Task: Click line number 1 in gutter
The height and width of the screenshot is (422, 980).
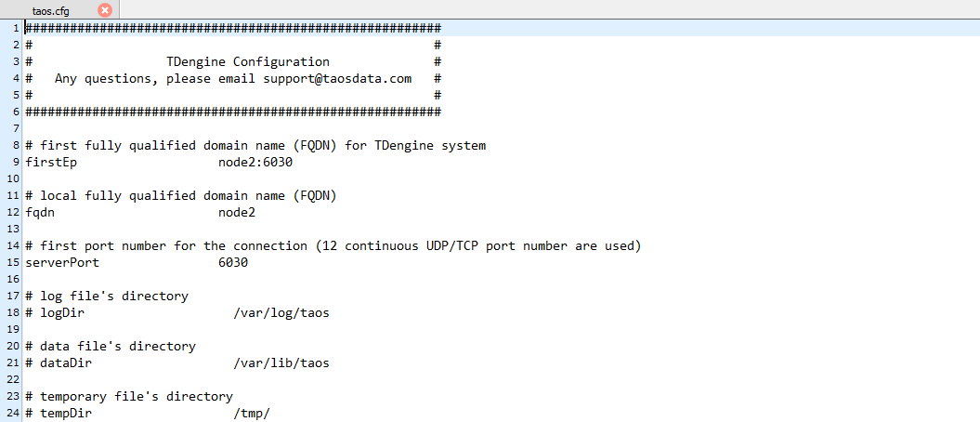Action: (x=16, y=28)
